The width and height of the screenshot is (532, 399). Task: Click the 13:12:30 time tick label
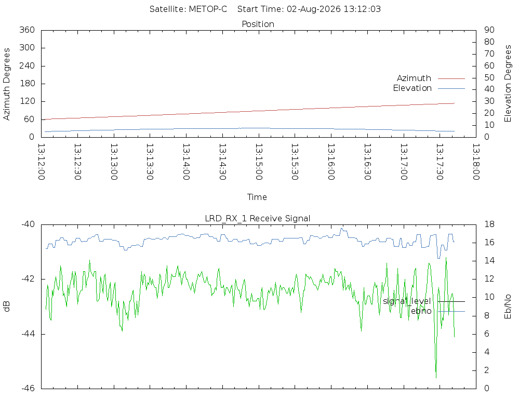(78, 162)
